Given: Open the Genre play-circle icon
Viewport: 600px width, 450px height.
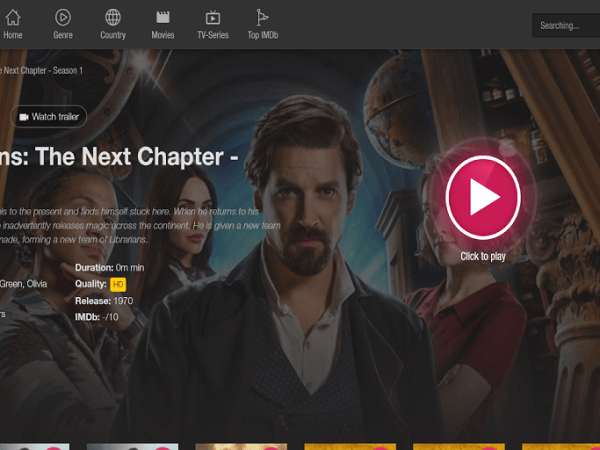Looking at the screenshot, I should 63,18.
